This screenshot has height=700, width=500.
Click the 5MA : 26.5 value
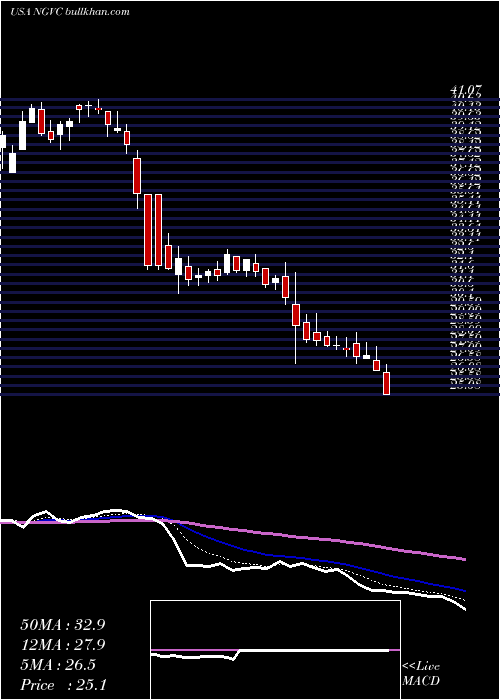[58, 664]
